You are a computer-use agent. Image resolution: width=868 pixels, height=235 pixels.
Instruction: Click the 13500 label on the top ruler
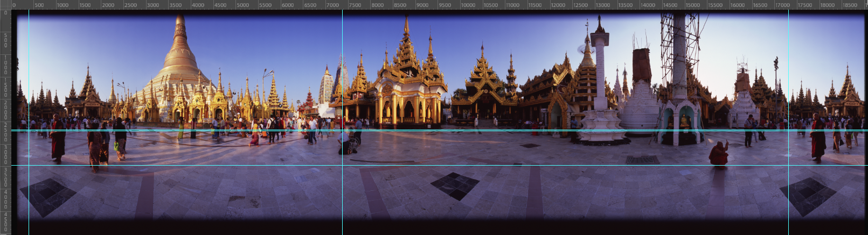(x=626, y=5)
